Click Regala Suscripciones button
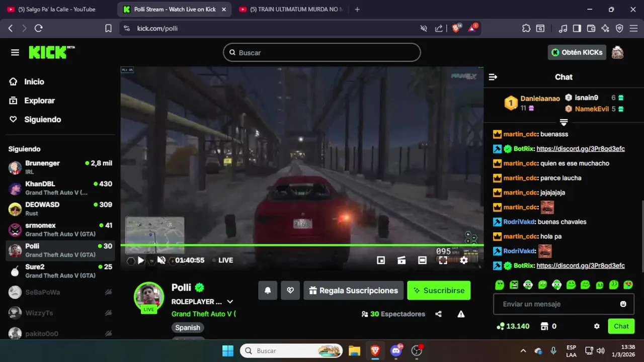The image size is (644, 362). pyautogui.click(x=353, y=290)
